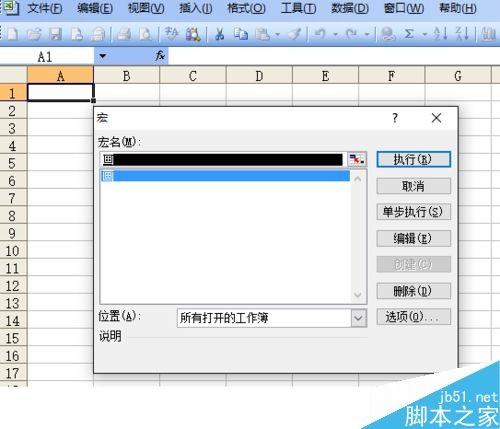
Task: Click the Open folder toolbar icon
Action: [34, 34]
